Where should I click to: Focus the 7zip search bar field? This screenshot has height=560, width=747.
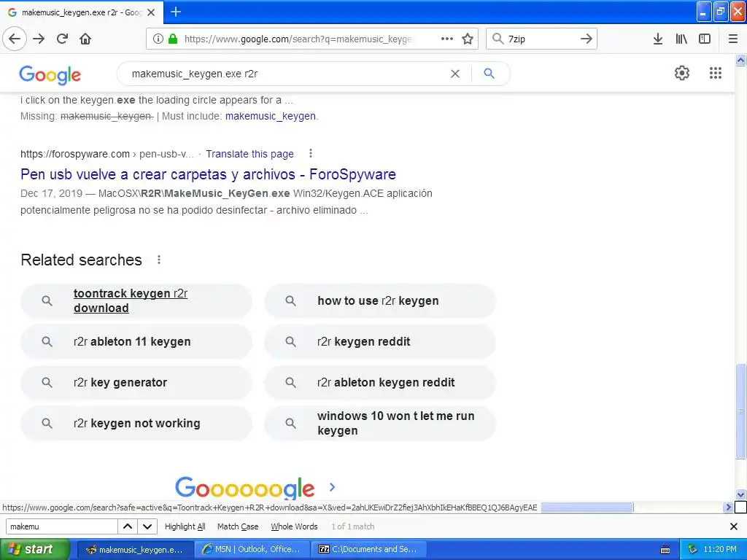(x=541, y=39)
